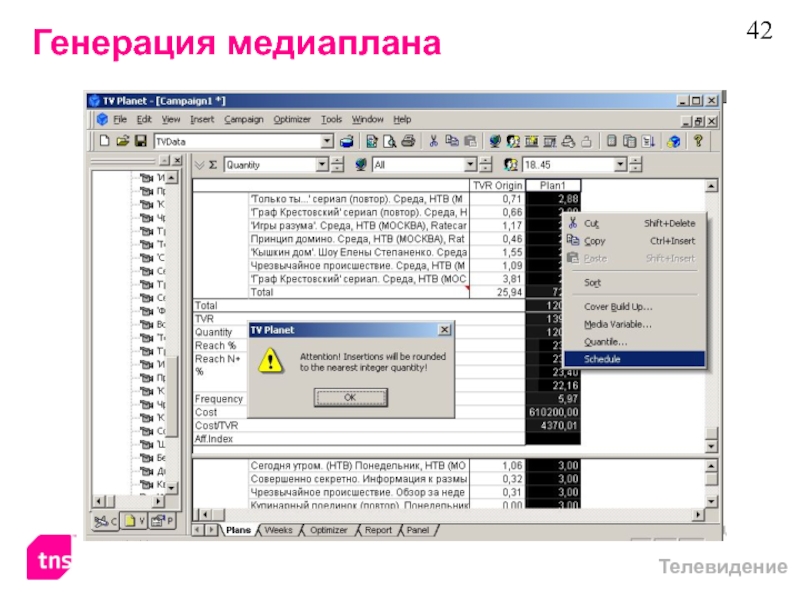Open the Optimizer menu
The image size is (800, 600).
click(292, 119)
